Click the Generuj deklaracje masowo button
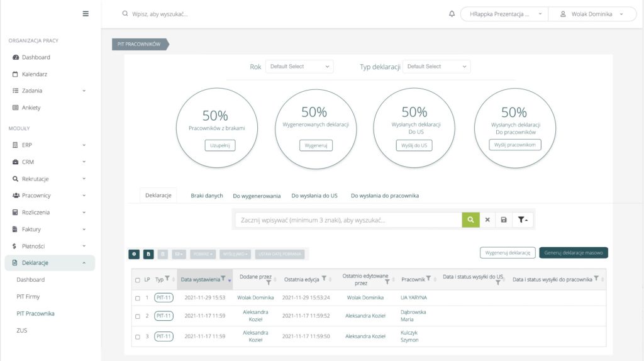The height and width of the screenshot is (361, 644). [x=573, y=252]
